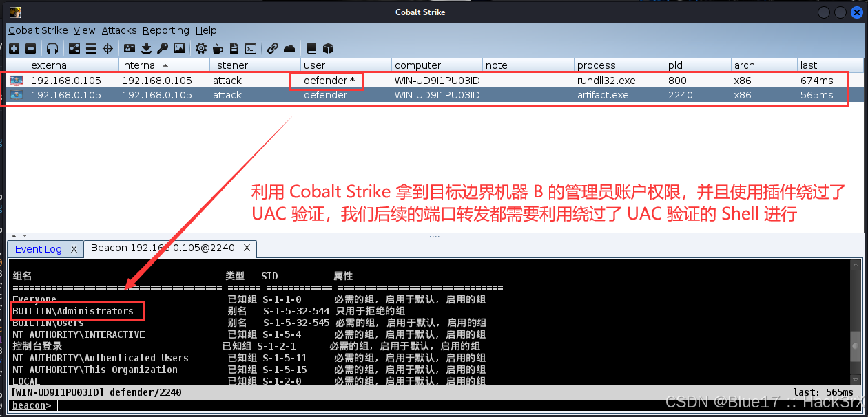Viewport: 868px width, 417px height.
Task: Switch to the pivot graph view icon
Action: 74,48
